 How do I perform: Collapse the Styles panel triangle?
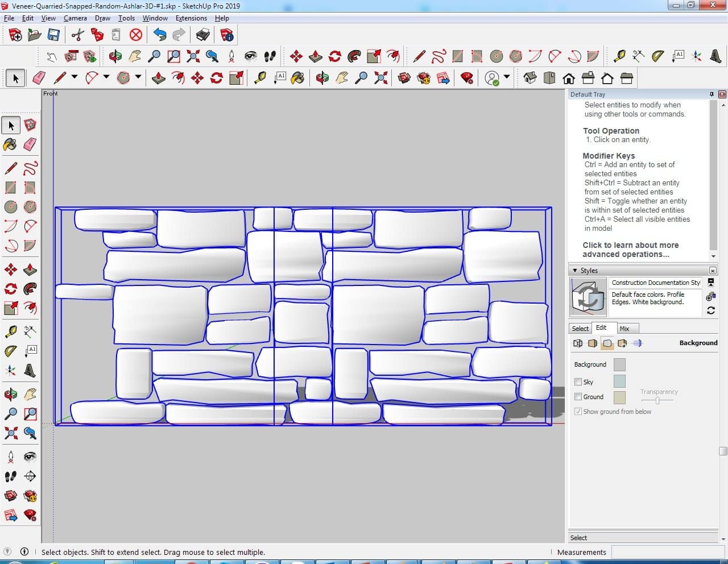click(x=575, y=271)
